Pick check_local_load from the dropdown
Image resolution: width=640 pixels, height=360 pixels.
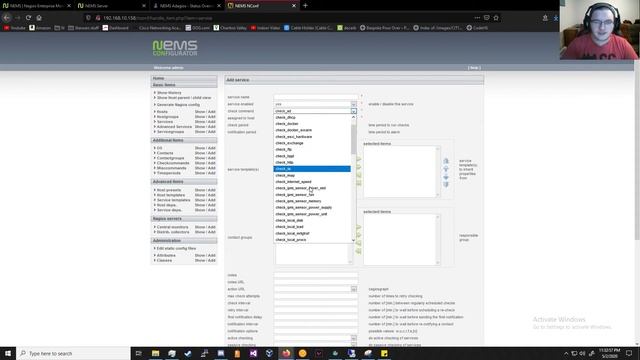click(x=312, y=227)
